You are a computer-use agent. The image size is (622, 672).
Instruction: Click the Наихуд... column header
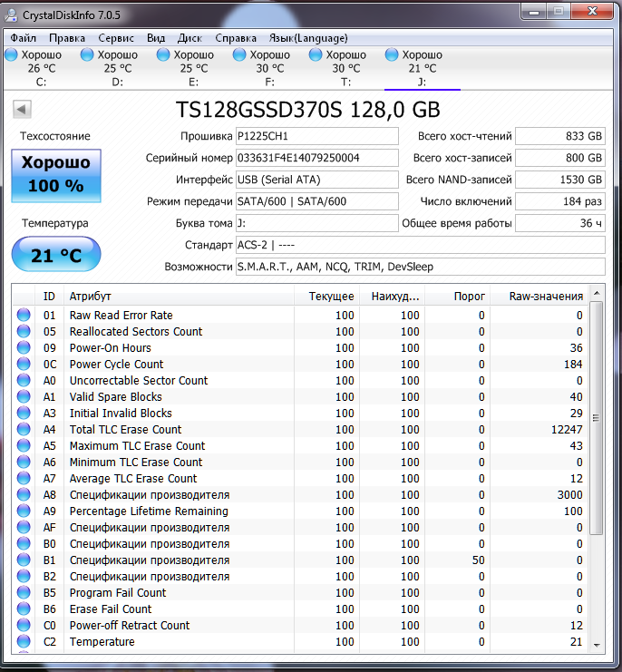tap(392, 297)
